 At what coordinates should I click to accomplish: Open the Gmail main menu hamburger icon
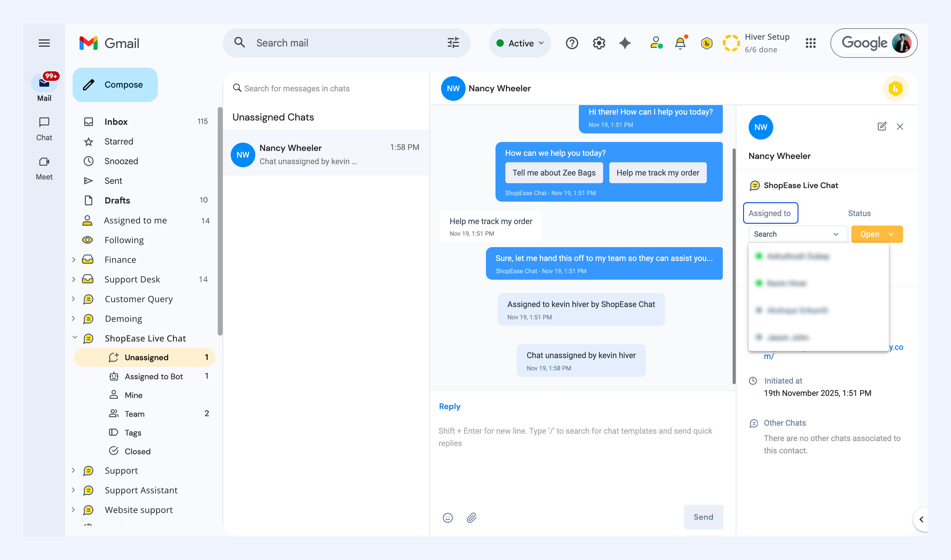[x=44, y=43]
